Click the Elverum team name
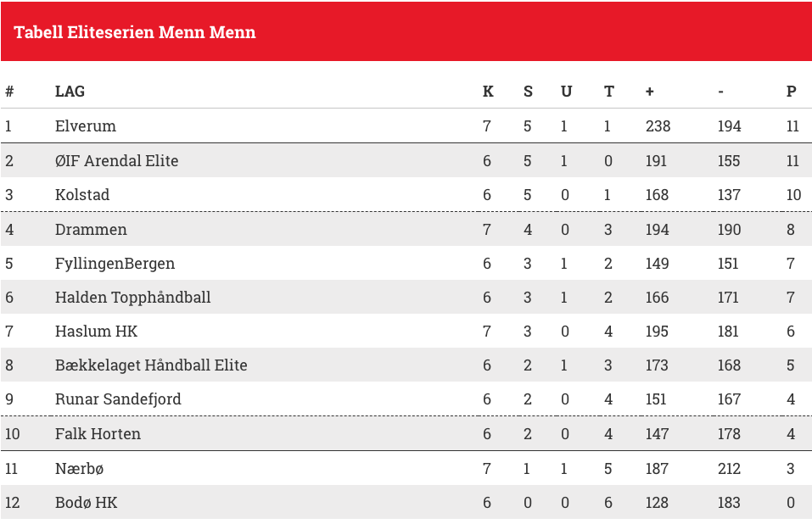 pyautogui.click(x=86, y=126)
